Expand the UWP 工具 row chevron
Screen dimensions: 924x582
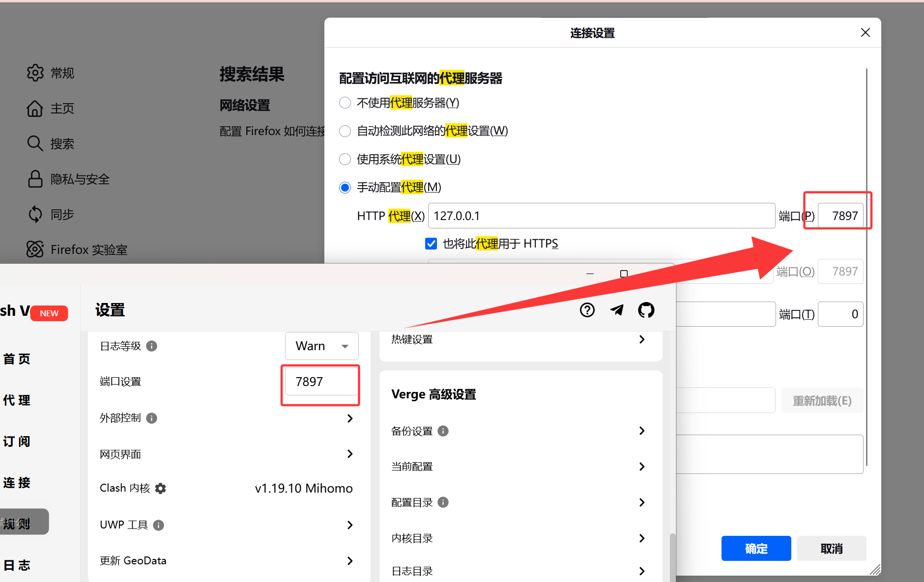(350, 525)
